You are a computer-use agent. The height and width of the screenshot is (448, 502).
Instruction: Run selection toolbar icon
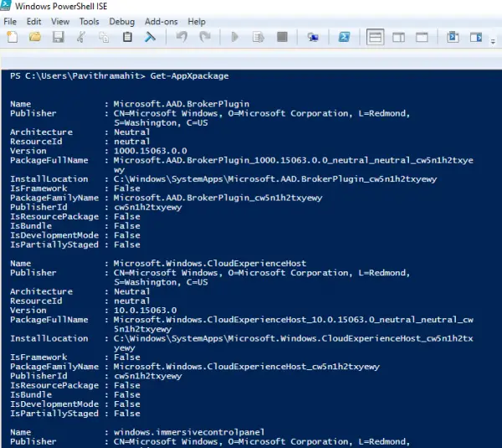click(258, 37)
